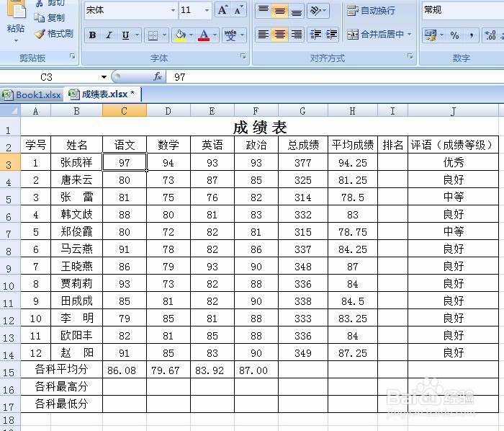Click the average cell 86.08

[x=125, y=370]
